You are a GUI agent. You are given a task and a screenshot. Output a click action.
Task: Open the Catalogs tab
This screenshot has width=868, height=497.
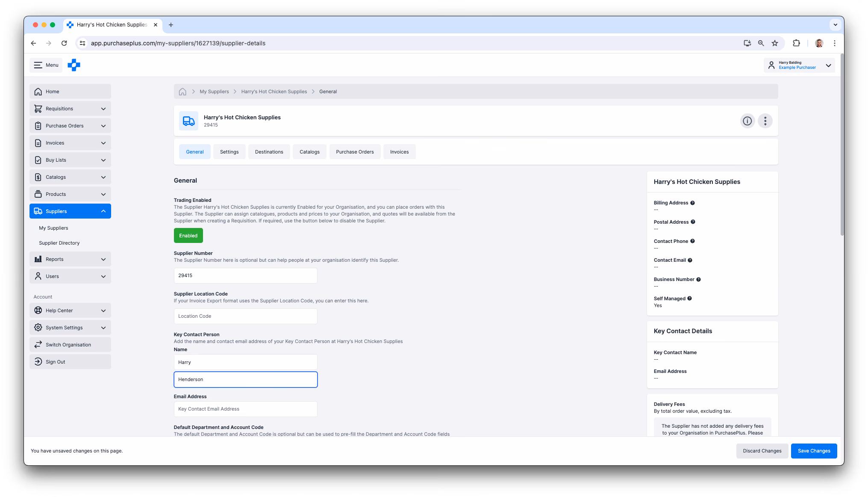click(310, 152)
